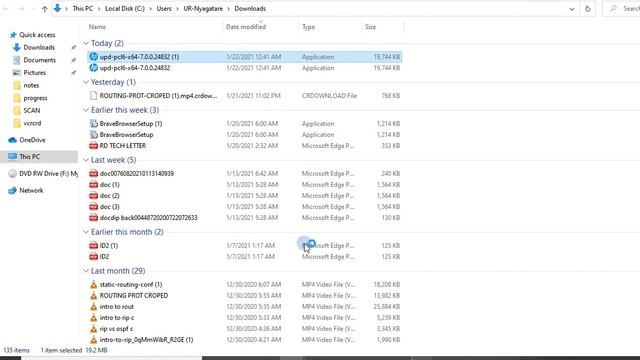640x360 pixels.
Task: Click the Refresh button in address bar
Action: coord(587,9)
